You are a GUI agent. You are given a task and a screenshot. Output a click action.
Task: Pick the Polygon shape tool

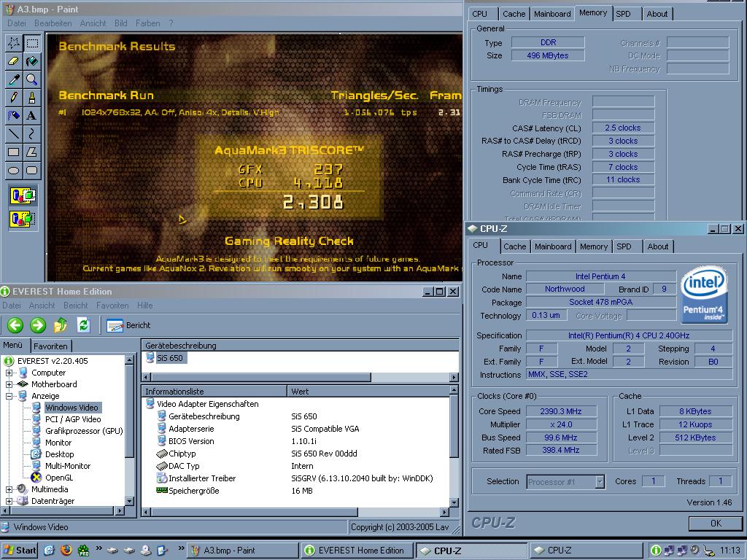coord(32,152)
